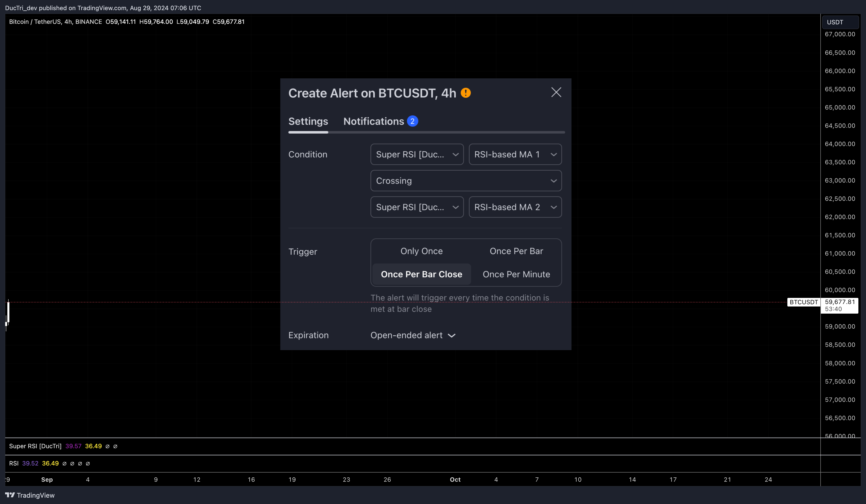Click the Sep label on the time axis
866x504 pixels.
pos(47,480)
